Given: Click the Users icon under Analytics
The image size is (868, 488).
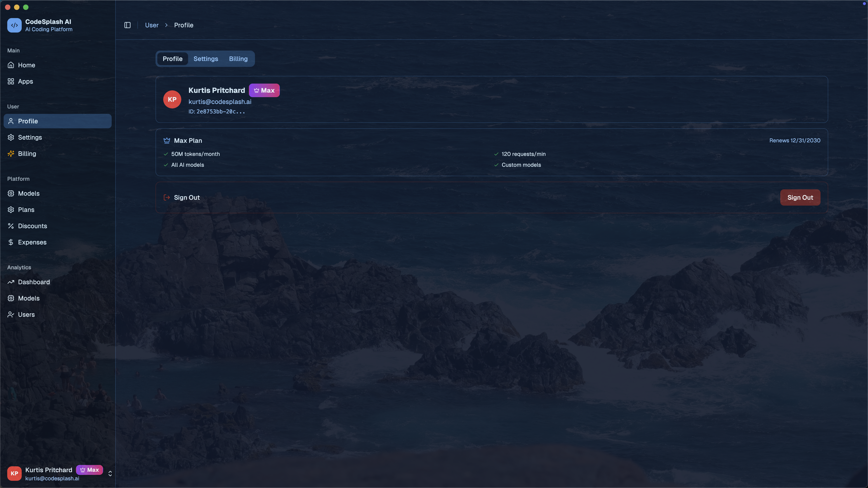Looking at the screenshot, I should pos(11,314).
